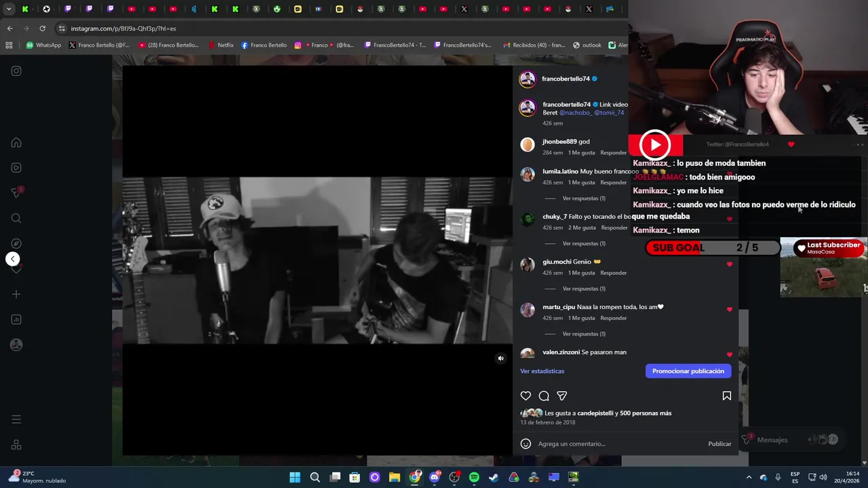Open Windows Start menu

pyautogui.click(x=295, y=477)
